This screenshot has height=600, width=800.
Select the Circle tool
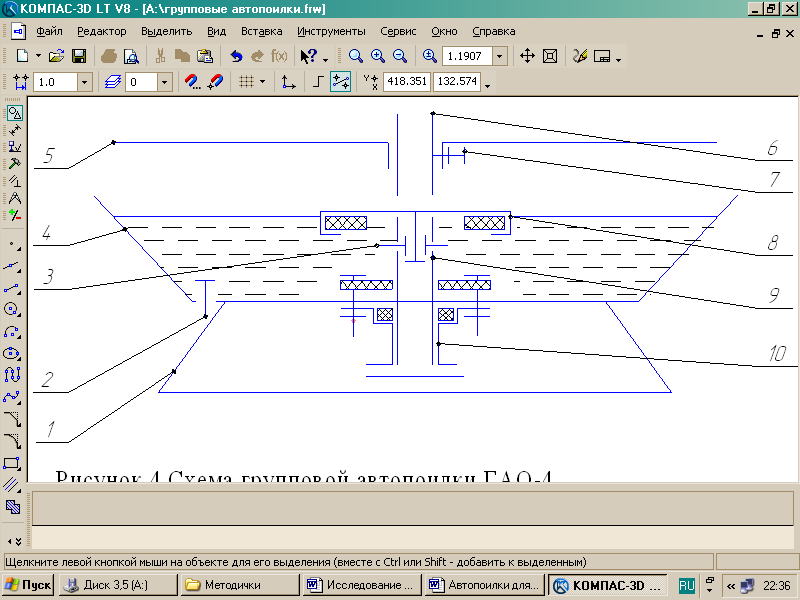(13, 310)
